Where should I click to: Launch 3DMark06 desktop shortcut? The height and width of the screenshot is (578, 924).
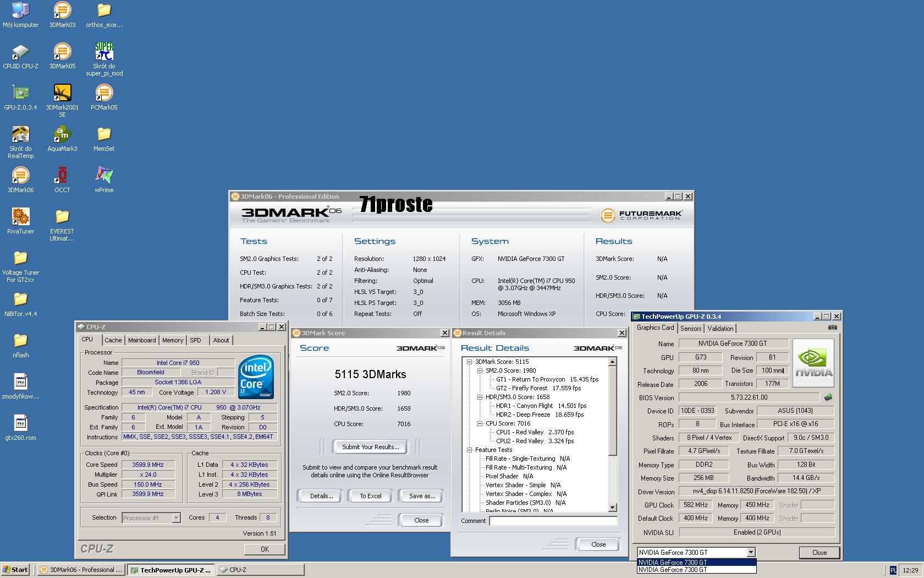point(20,180)
